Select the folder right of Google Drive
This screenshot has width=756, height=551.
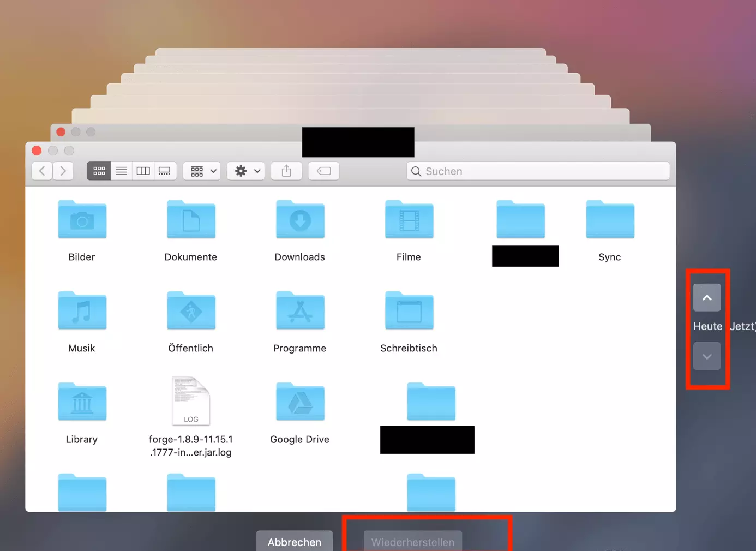pos(431,402)
